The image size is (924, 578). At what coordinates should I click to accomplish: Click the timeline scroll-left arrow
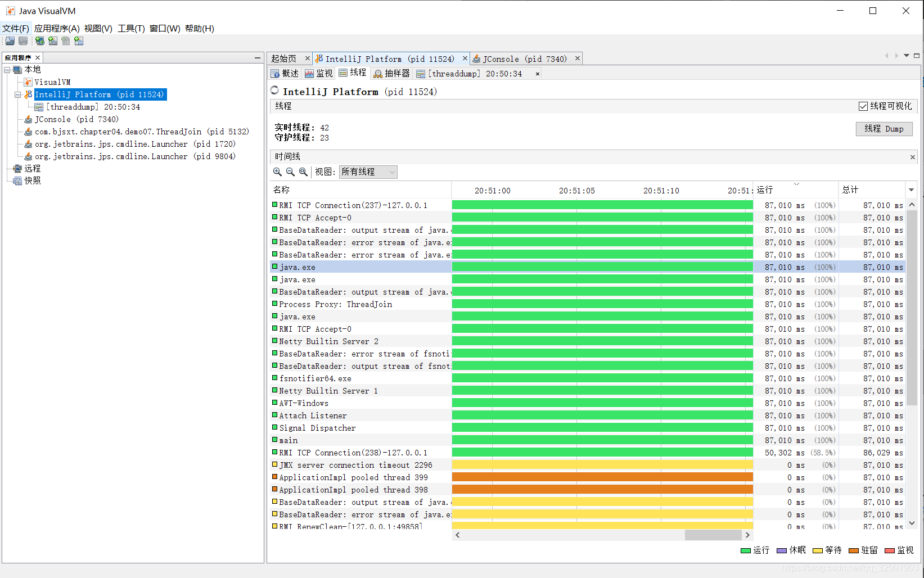pos(458,535)
